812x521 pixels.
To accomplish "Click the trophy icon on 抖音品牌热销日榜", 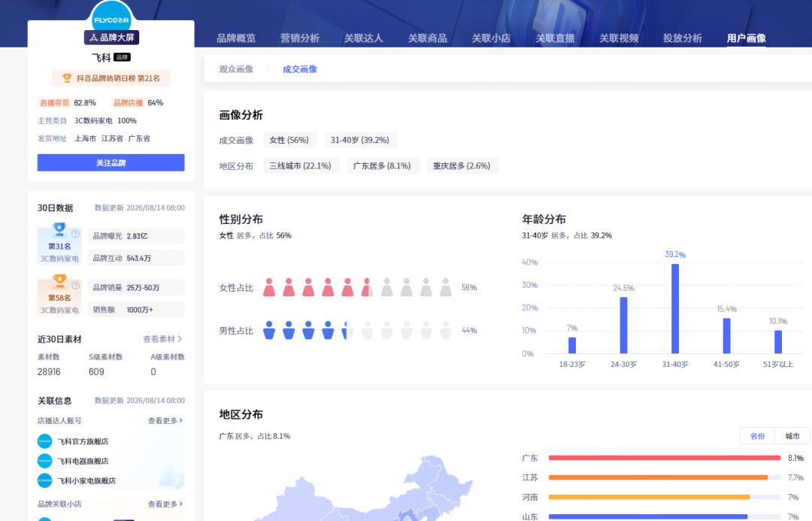I will click(x=67, y=78).
